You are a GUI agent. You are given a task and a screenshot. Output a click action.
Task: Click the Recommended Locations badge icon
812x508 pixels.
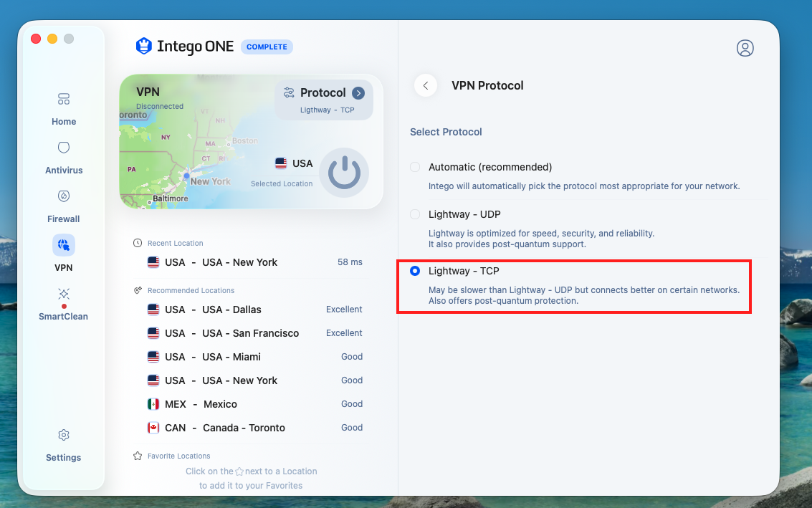pyautogui.click(x=137, y=290)
